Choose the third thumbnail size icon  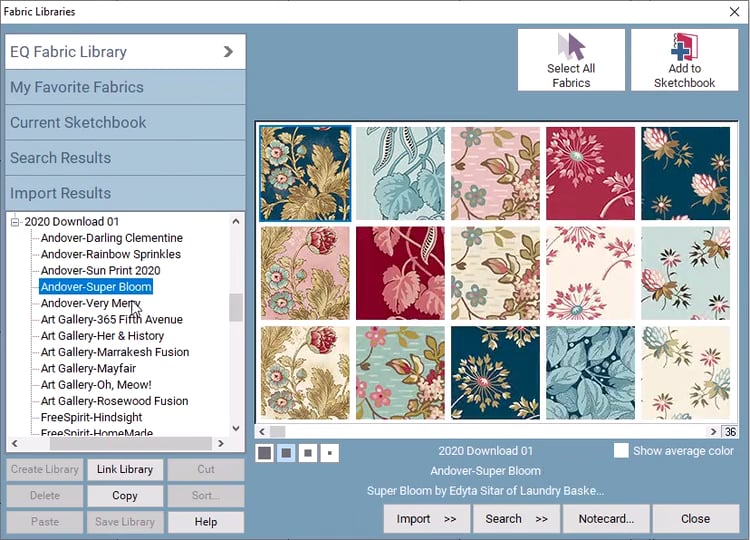[308, 452]
